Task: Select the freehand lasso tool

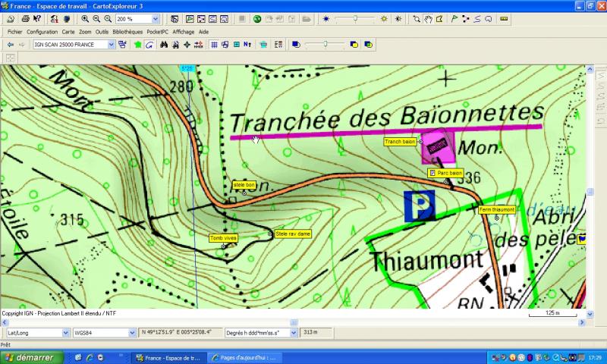Action: 489,18
